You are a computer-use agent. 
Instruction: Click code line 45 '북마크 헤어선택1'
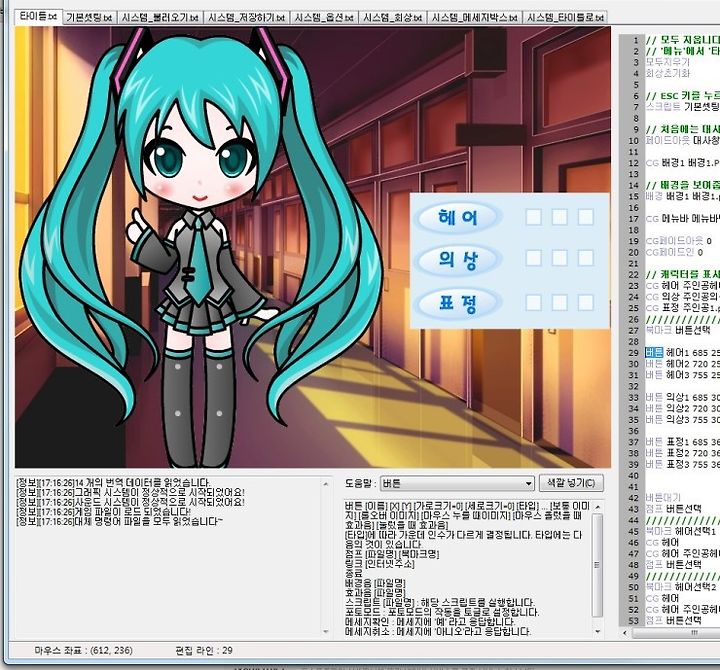point(681,531)
